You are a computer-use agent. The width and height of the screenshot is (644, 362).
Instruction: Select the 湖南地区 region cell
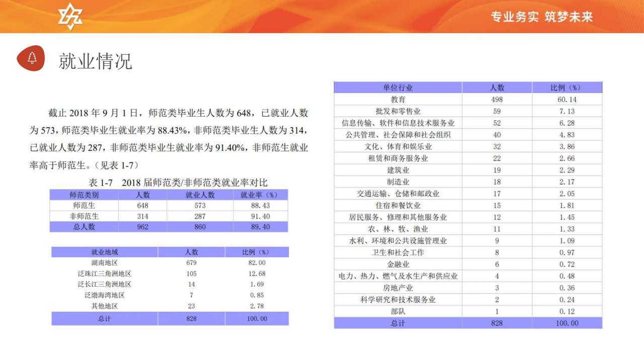[104, 263]
